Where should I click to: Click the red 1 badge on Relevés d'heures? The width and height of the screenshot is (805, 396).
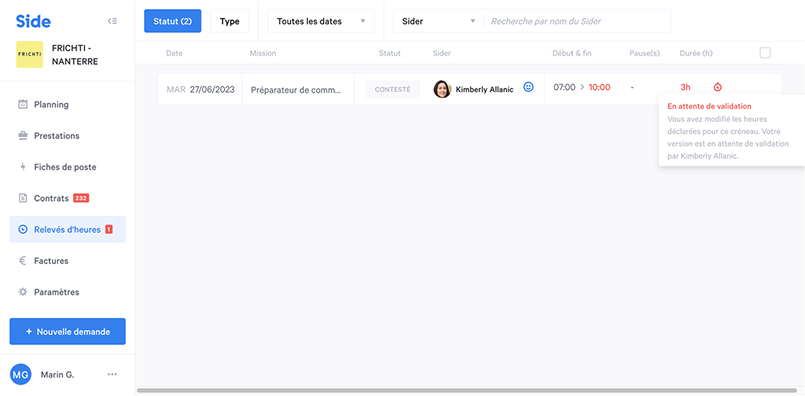click(x=109, y=230)
